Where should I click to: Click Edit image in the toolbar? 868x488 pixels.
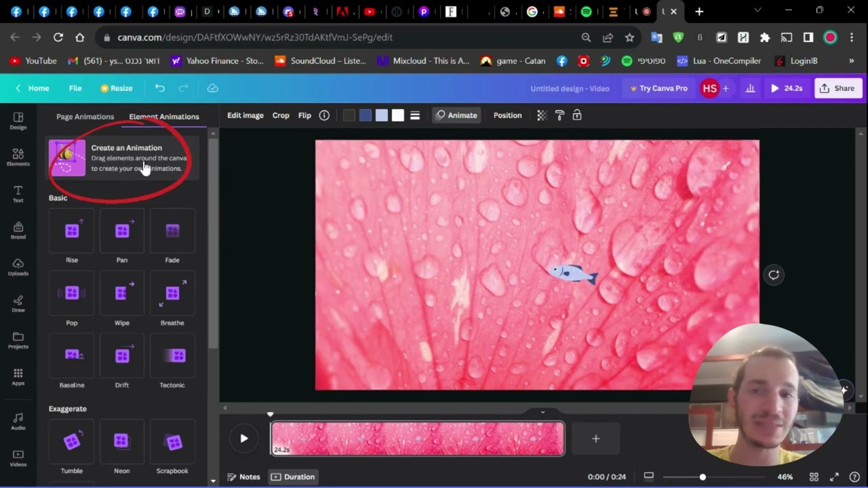(245, 115)
